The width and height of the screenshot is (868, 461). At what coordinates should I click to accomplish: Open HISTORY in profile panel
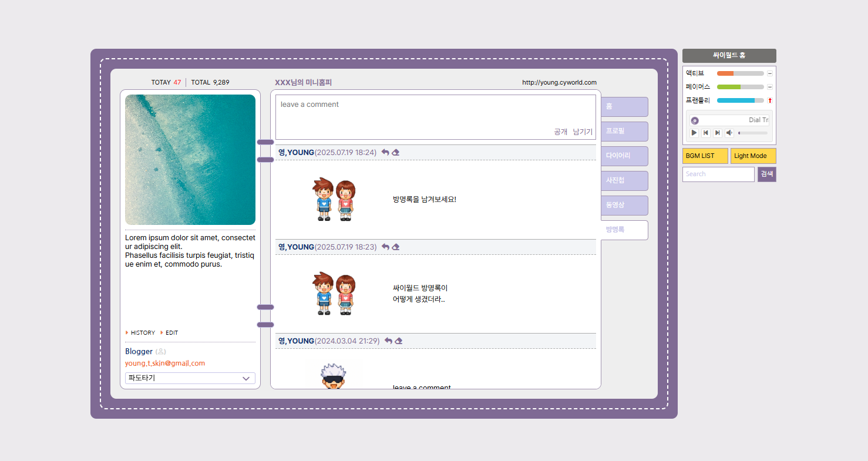pos(143,333)
